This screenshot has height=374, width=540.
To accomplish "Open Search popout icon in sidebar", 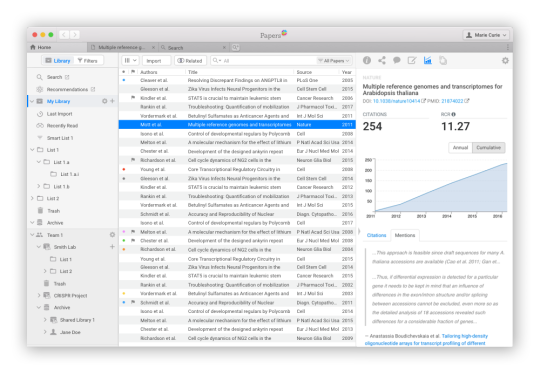I will pos(68,77).
